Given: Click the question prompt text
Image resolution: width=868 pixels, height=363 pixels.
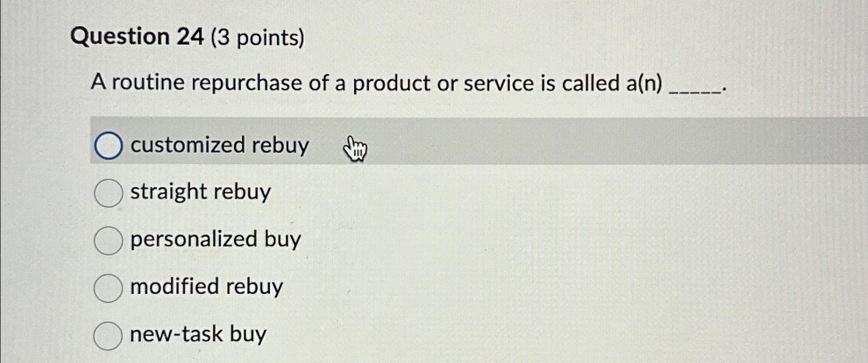Looking at the screenshot, I should 364,83.
